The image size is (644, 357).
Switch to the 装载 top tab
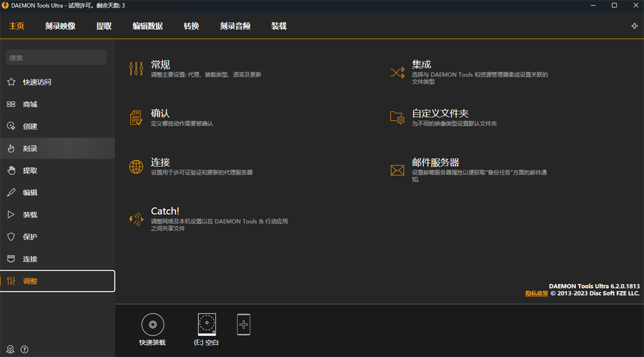[279, 26]
